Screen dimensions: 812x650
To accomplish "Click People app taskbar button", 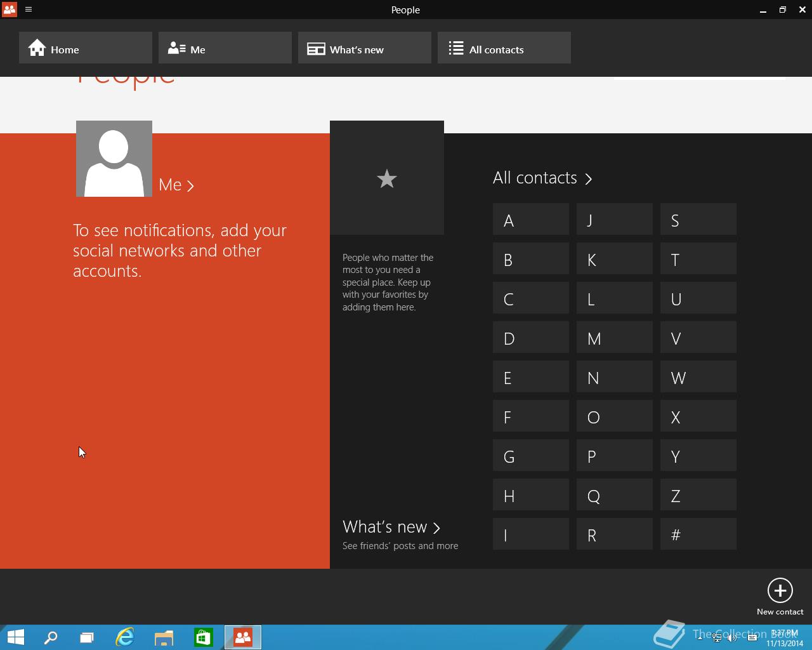I will [x=243, y=637].
